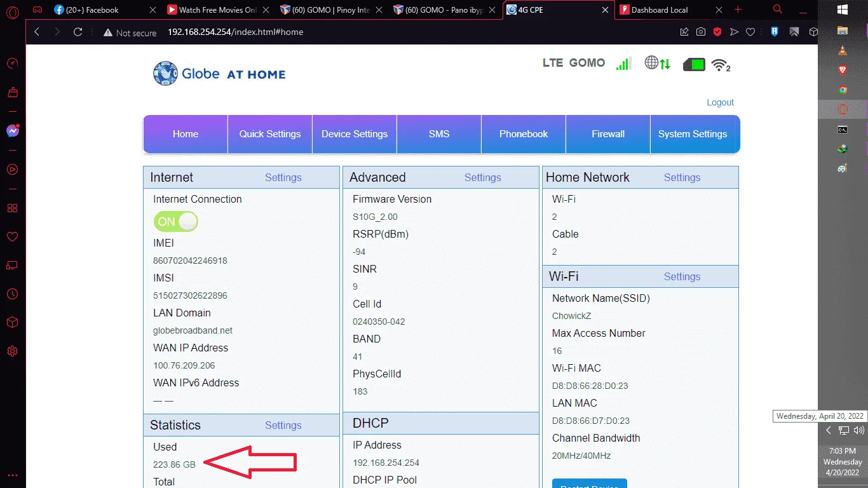Open the Quick Settings menu
This screenshot has height=488, width=868.
[x=270, y=134]
